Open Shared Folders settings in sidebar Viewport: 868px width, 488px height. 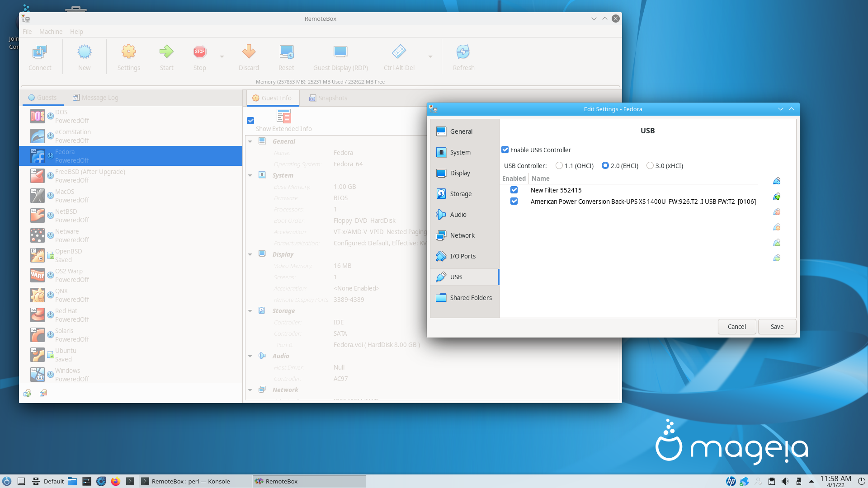tap(471, 297)
